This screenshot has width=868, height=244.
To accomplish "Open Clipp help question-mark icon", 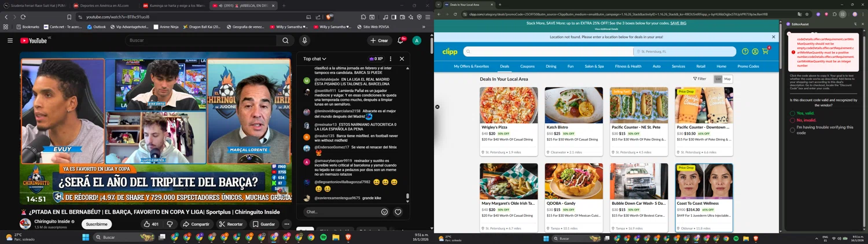I will pos(745,51).
